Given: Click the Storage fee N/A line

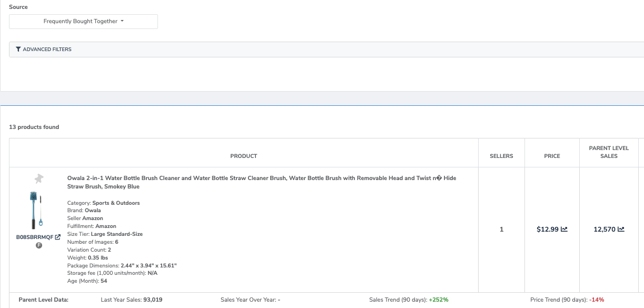Looking at the screenshot, I should pos(113,273).
